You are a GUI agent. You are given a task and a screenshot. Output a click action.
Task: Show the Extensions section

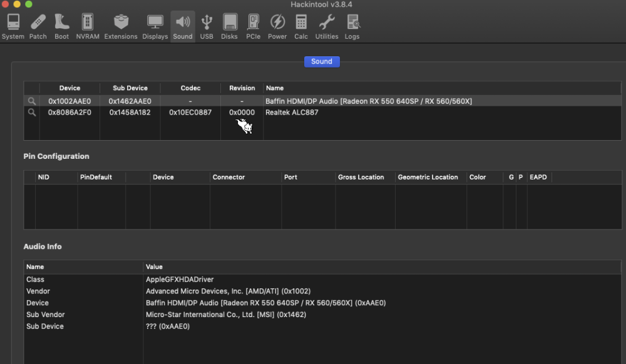click(121, 27)
